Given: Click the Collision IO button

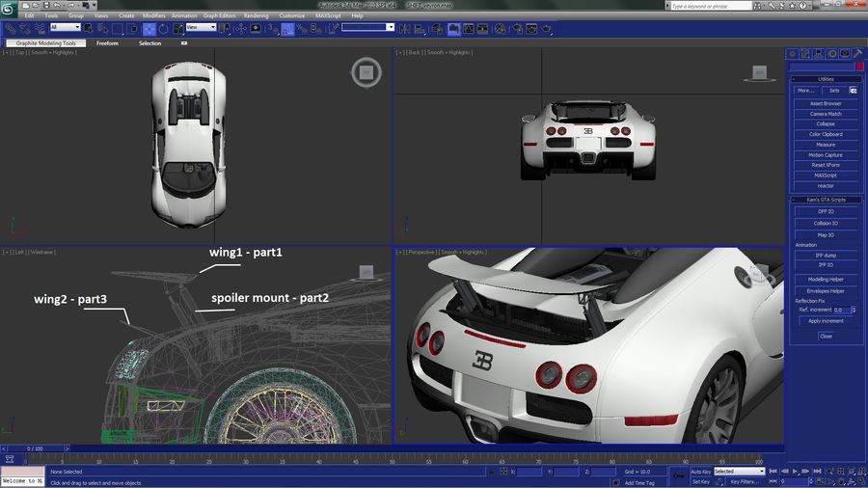Looking at the screenshot, I should coord(826,224).
